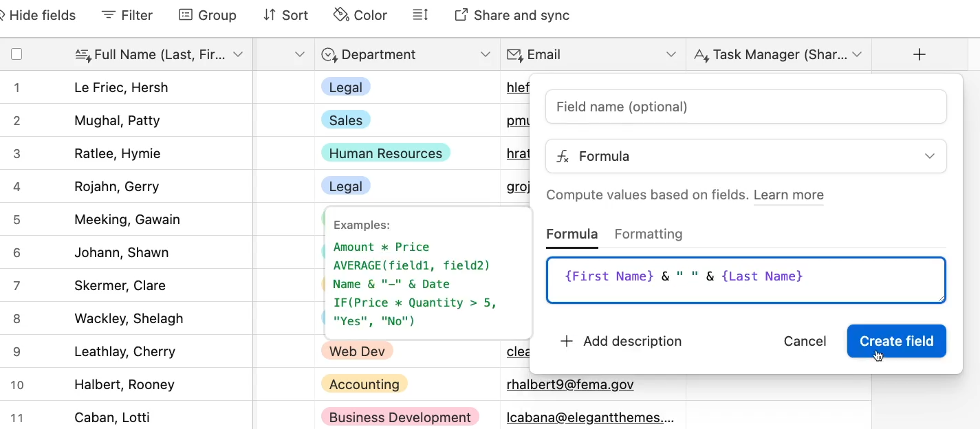Image resolution: width=980 pixels, height=429 pixels.
Task: Click the Full Name formula field icon
Action: coord(83,55)
